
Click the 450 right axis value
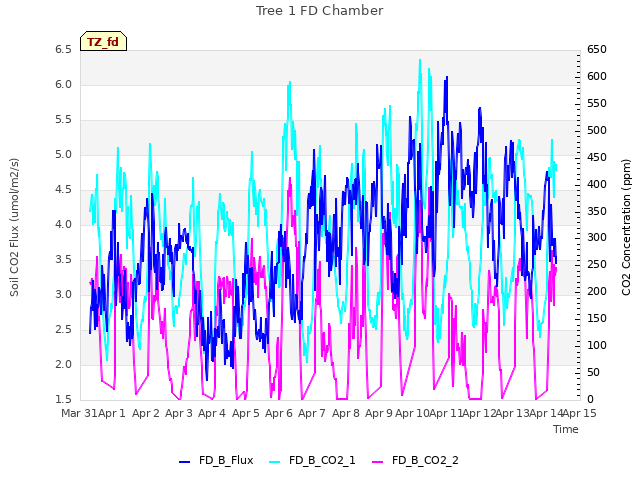point(597,157)
